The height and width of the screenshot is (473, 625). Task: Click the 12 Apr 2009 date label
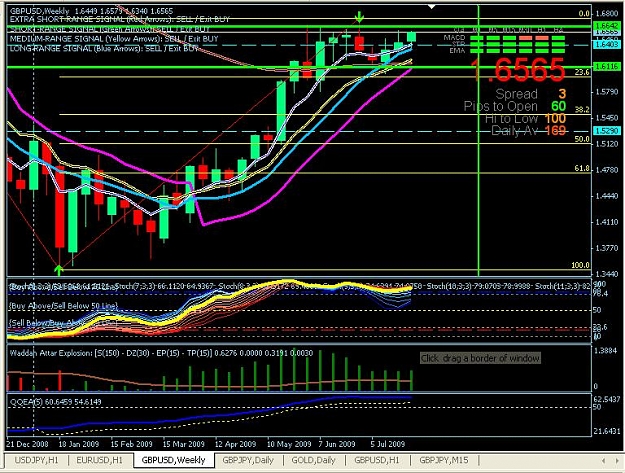coord(235,444)
